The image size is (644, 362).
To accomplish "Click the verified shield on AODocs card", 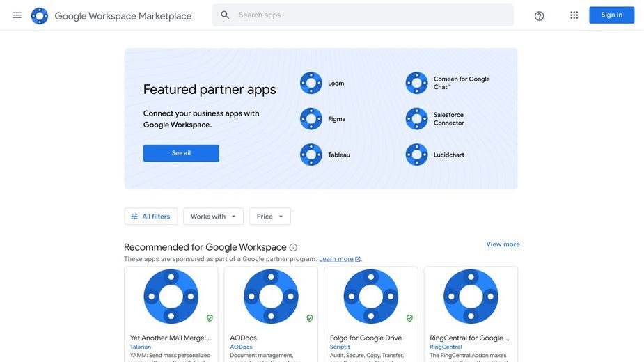I will [x=310, y=318].
